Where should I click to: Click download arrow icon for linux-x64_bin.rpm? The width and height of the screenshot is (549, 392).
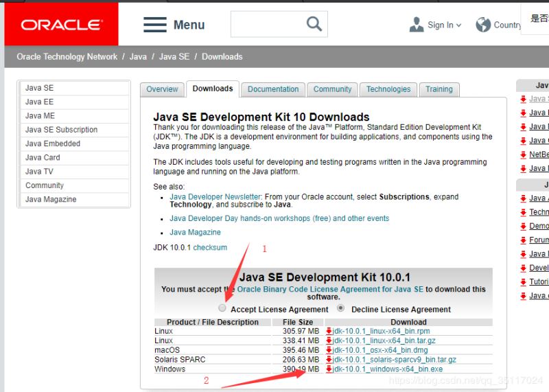tap(329, 331)
